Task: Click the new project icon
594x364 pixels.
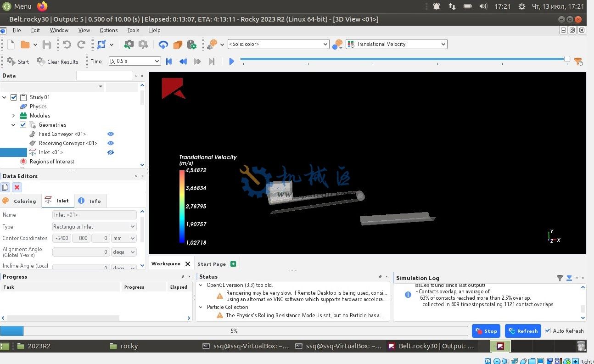Action: 11,45
